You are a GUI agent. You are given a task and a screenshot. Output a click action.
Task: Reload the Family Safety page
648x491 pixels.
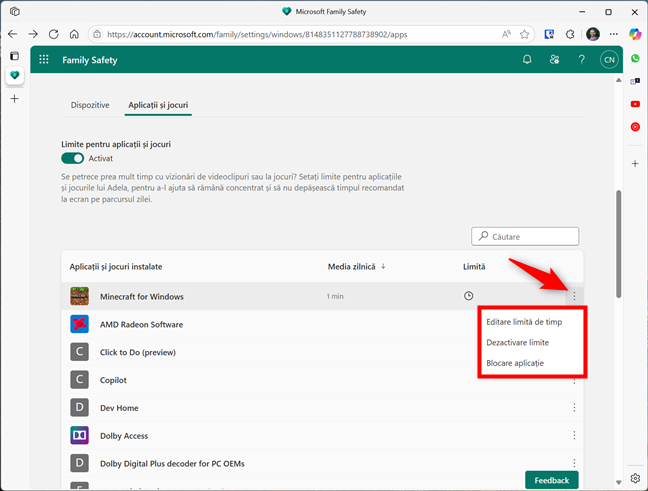tap(54, 34)
